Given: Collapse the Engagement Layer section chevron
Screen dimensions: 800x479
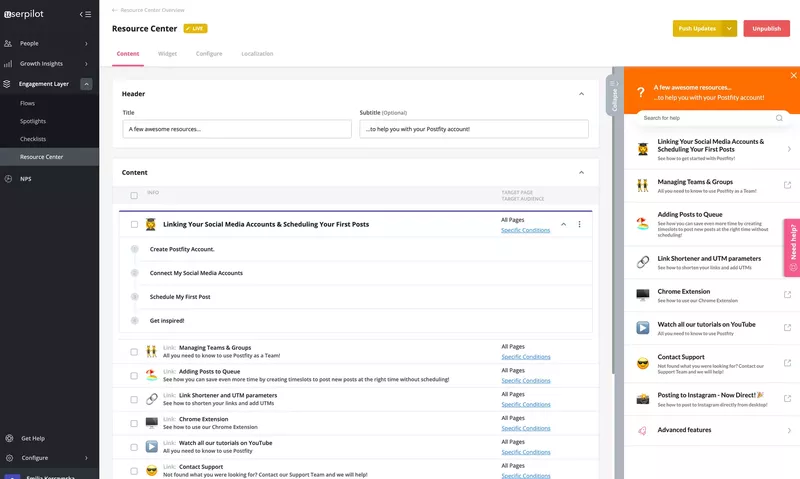Looking at the screenshot, I should (86, 84).
